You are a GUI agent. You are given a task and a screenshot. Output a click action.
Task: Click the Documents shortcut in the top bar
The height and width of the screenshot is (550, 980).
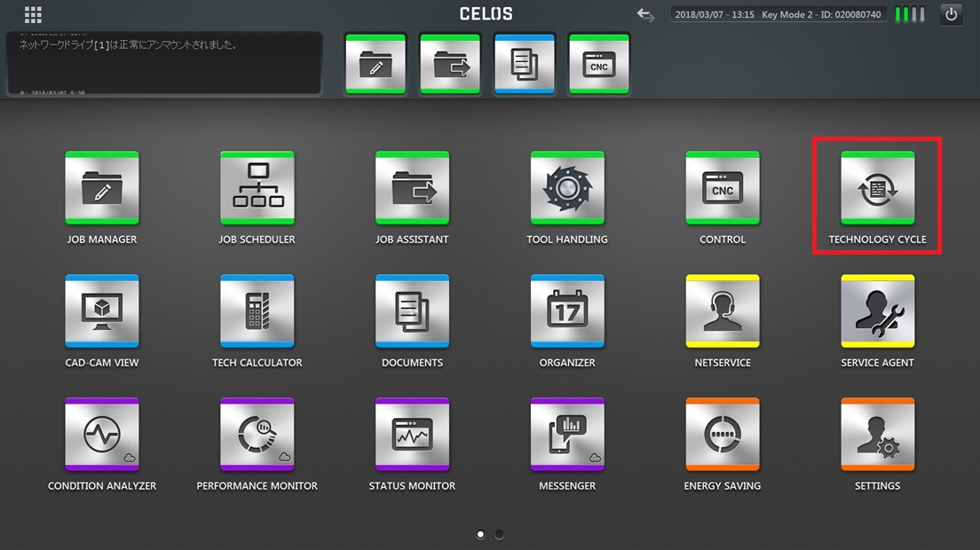(x=525, y=64)
